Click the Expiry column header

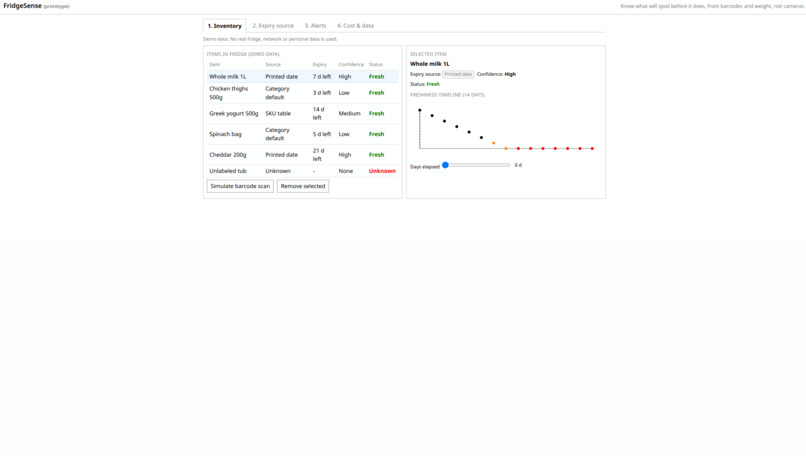click(x=320, y=65)
